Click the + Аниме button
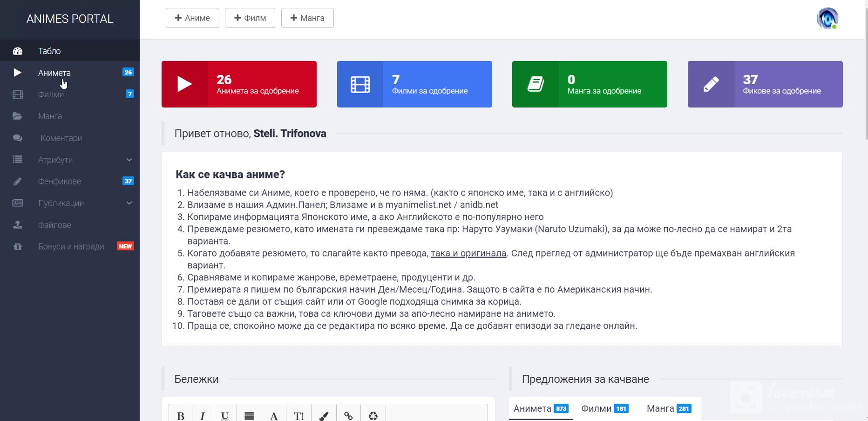 pyautogui.click(x=192, y=18)
